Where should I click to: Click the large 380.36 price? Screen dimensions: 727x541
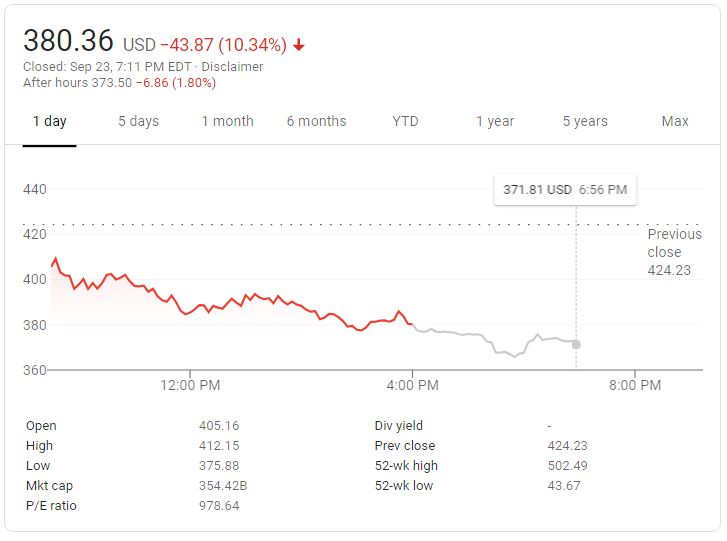[68, 41]
